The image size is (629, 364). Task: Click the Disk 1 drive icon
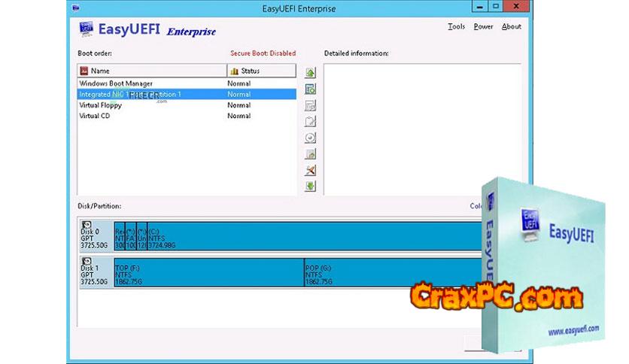tap(87, 262)
